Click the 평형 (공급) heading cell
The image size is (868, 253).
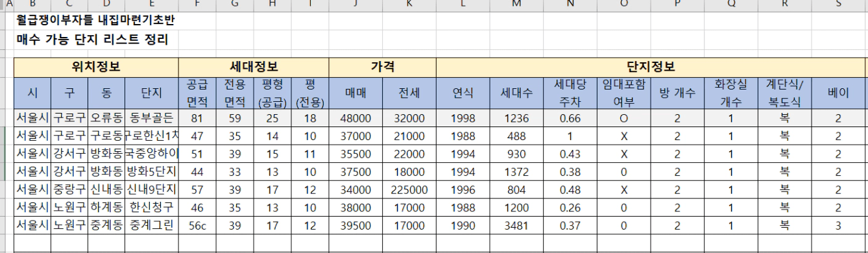coord(272,93)
